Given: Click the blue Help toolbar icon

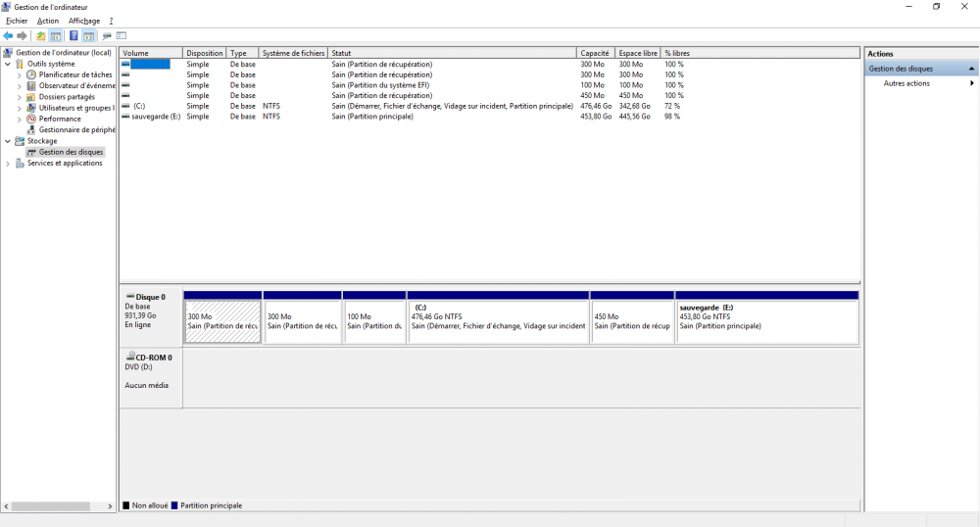Looking at the screenshot, I should point(73,36).
